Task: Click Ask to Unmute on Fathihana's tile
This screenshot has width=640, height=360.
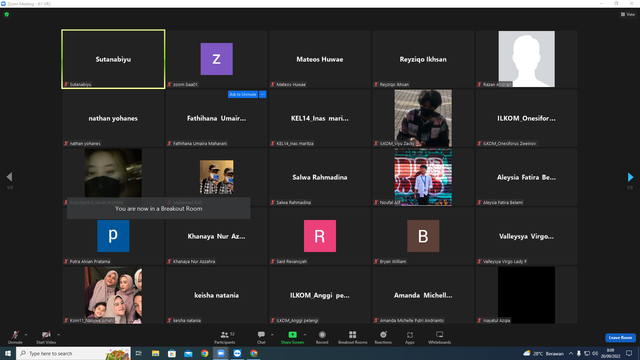Action: coord(243,94)
